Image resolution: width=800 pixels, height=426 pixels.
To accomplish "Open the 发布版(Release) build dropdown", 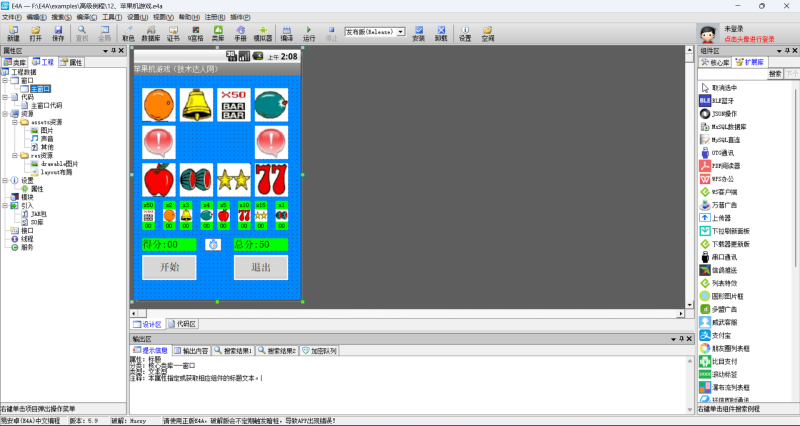I will (401, 32).
